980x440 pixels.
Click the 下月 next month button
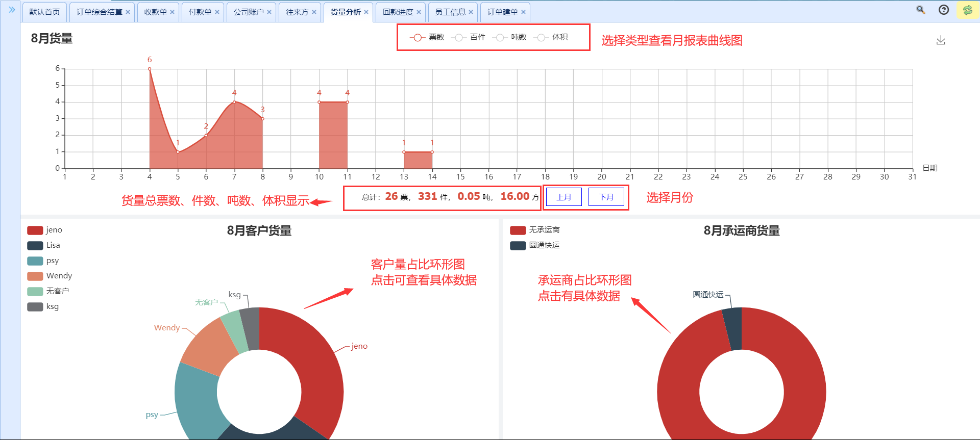coord(606,197)
